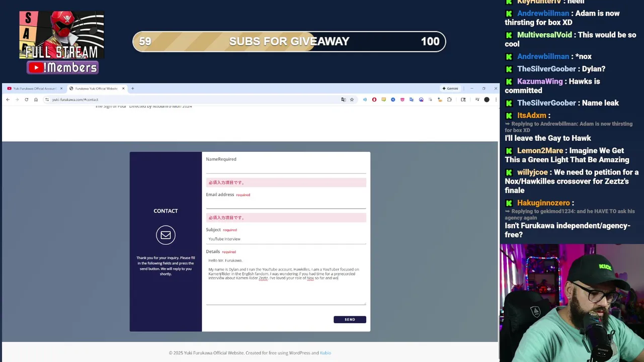Bookmark this page with the star icon
Screen dimensions: 644x362
pos(352,100)
